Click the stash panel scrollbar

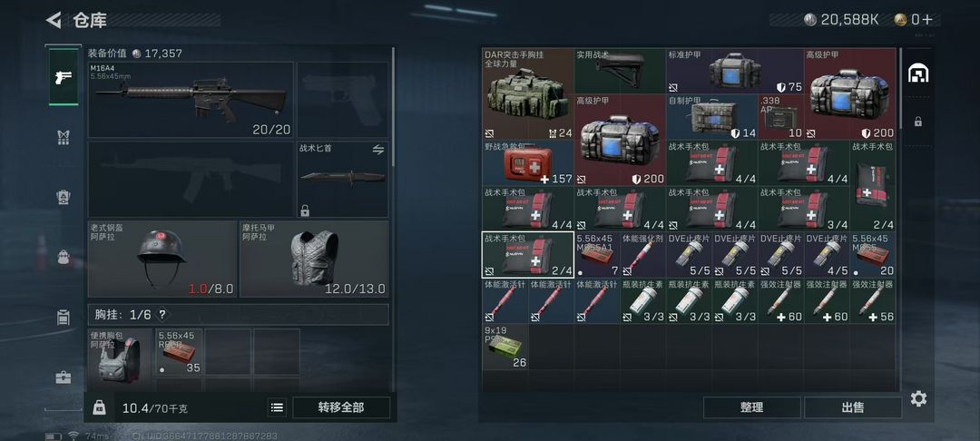899,87
